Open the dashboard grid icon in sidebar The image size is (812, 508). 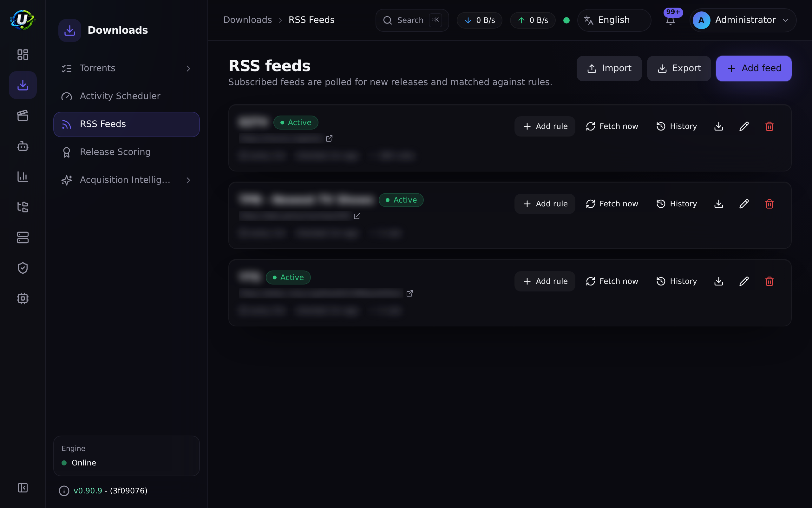click(x=23, y=55)
